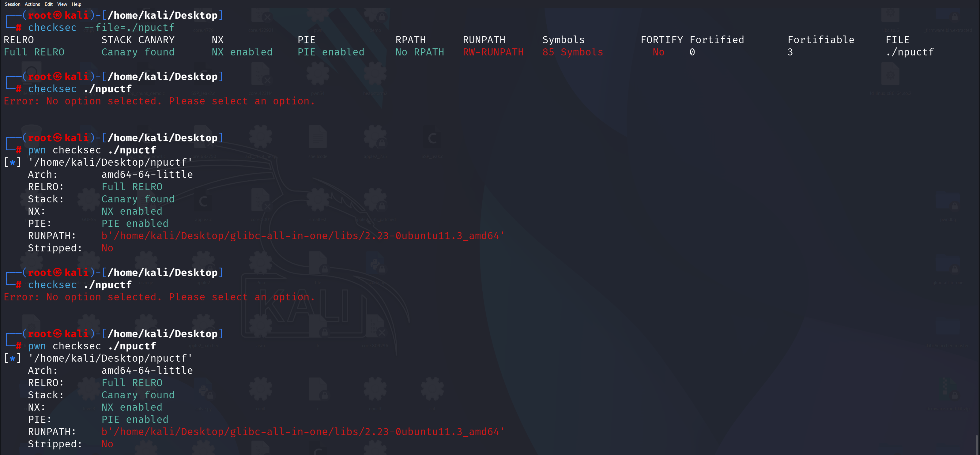This screenshot has width=980, height=455.
Task: Click the 'FILE' column header
Action: point(897,40)
